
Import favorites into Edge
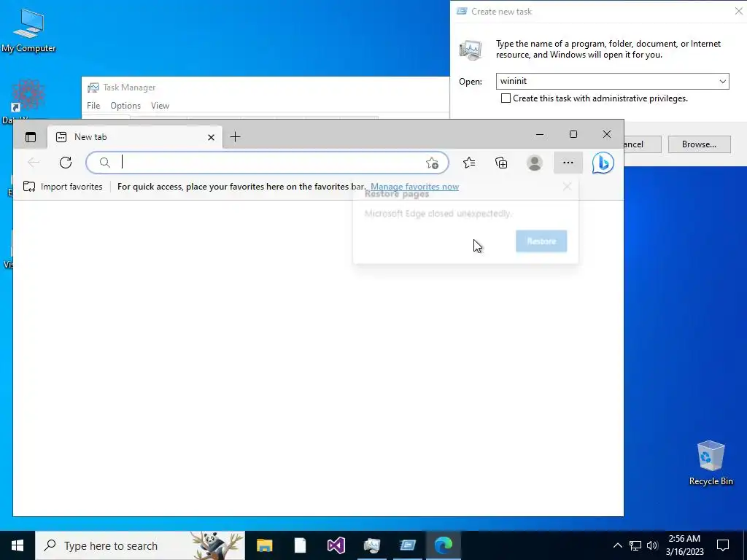click(x=63, y=187)
